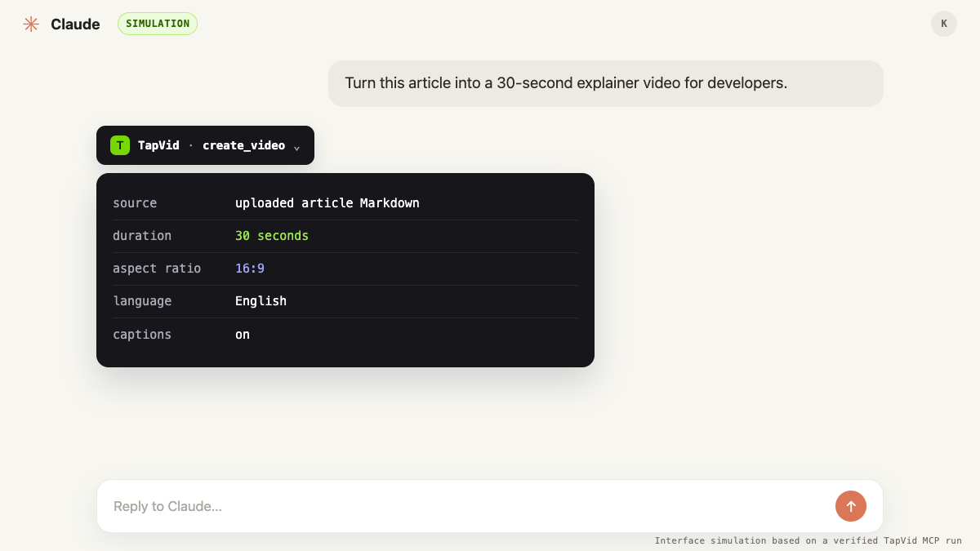
Task: Click the '30 seconds' duration value
Action: coord(272,236)
